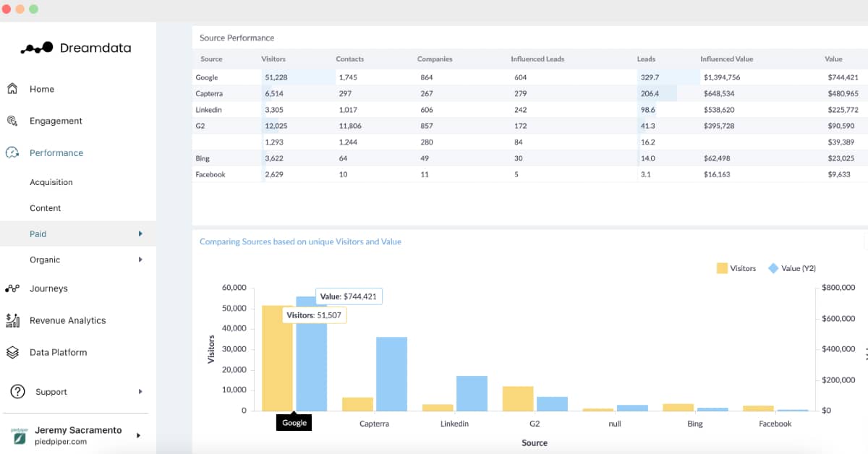
Task: Sort the table by the Visitors column header
Action: pyautogui.click(x=273, y=59)
